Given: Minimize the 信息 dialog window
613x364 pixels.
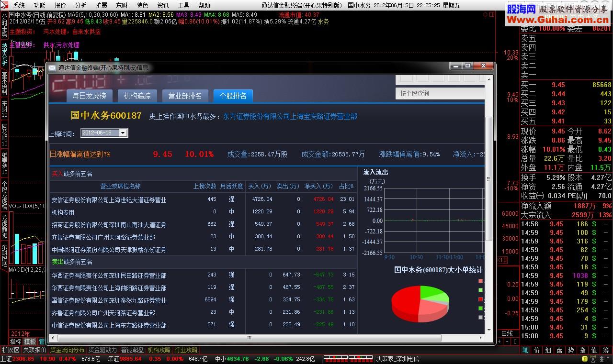Looking at the screenshot, I should tap(455, 66).
